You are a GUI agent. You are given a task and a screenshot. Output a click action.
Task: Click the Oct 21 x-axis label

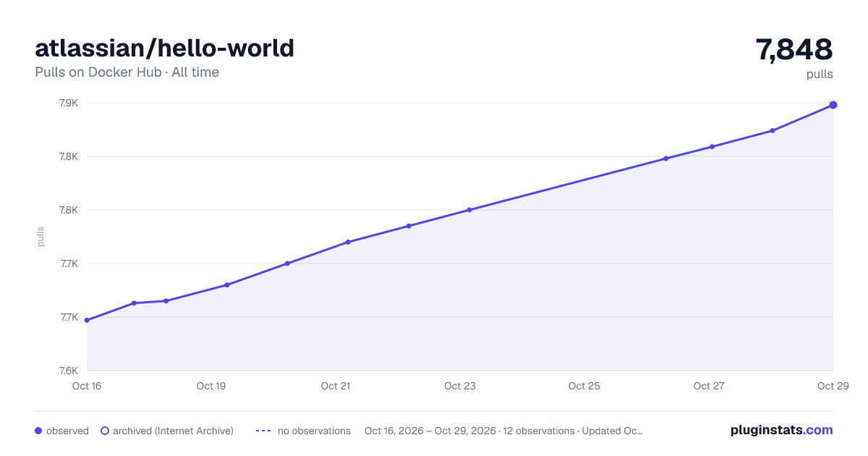click(336, 386)
